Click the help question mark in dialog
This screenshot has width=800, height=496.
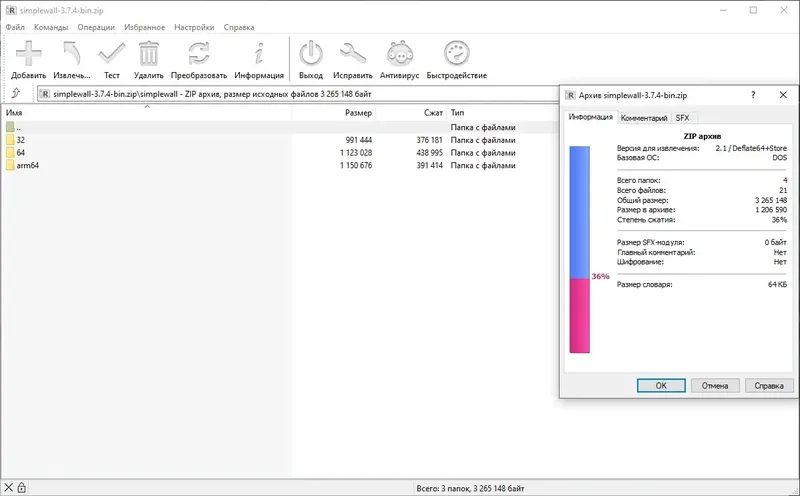coord(753,95)
